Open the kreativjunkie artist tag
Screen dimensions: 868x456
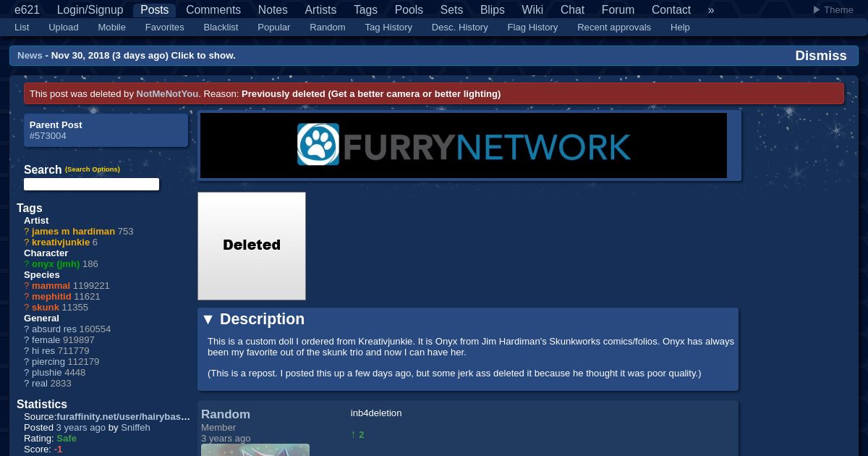pyautogui.click(x=61, y=242)
